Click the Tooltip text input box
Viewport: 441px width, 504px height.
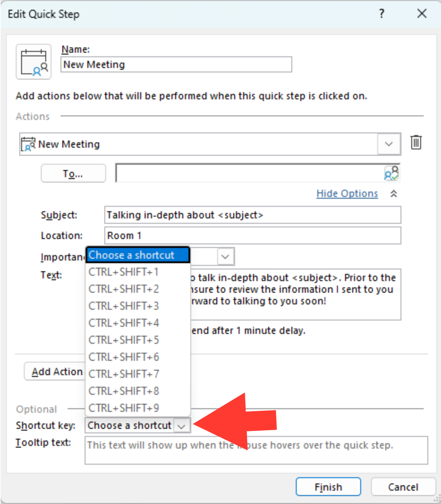click(x=256, y=450)
